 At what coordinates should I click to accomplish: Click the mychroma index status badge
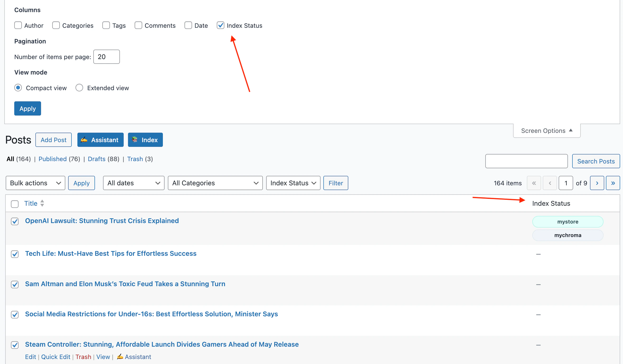pyautogui.click(x=568, y=235)
